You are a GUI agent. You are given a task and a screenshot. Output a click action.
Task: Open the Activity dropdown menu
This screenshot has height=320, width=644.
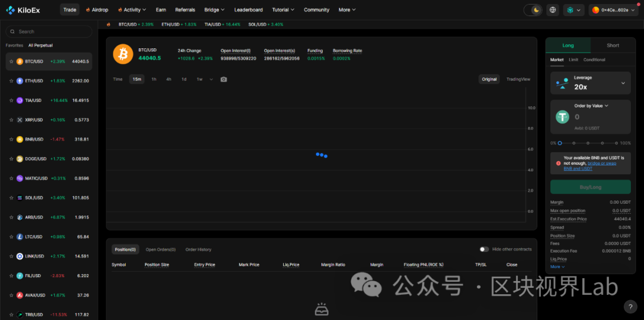132,10
